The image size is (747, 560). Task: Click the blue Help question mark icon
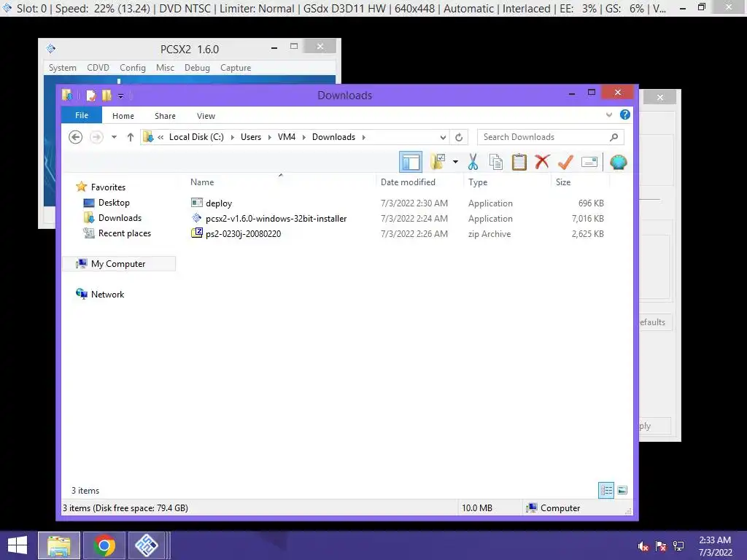[x=625, y=114]
